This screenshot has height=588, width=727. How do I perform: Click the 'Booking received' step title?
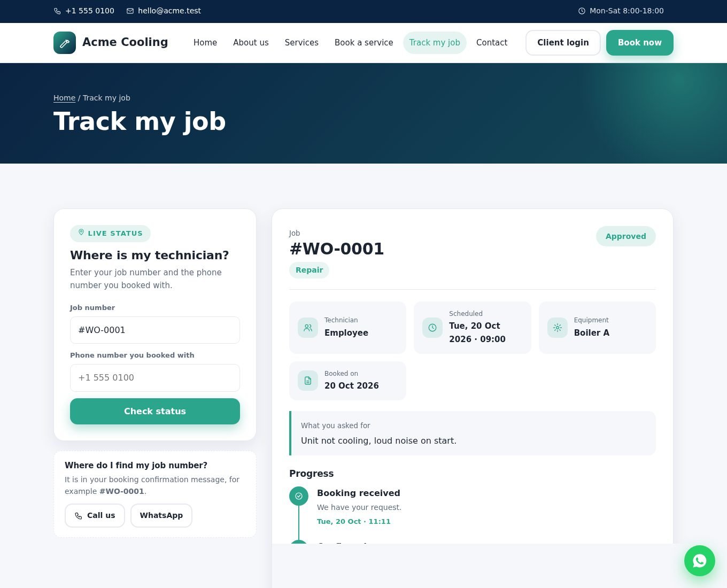coord(359,493)
